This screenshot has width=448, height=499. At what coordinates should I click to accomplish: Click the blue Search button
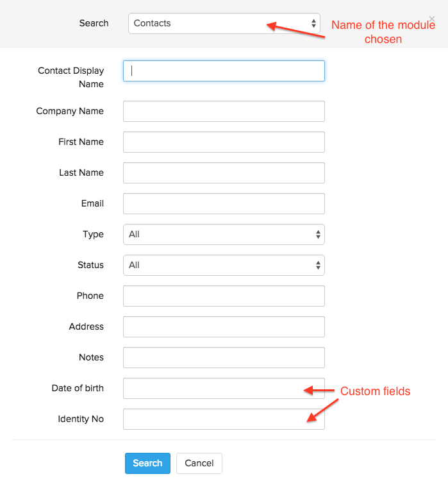click(147, 463)
